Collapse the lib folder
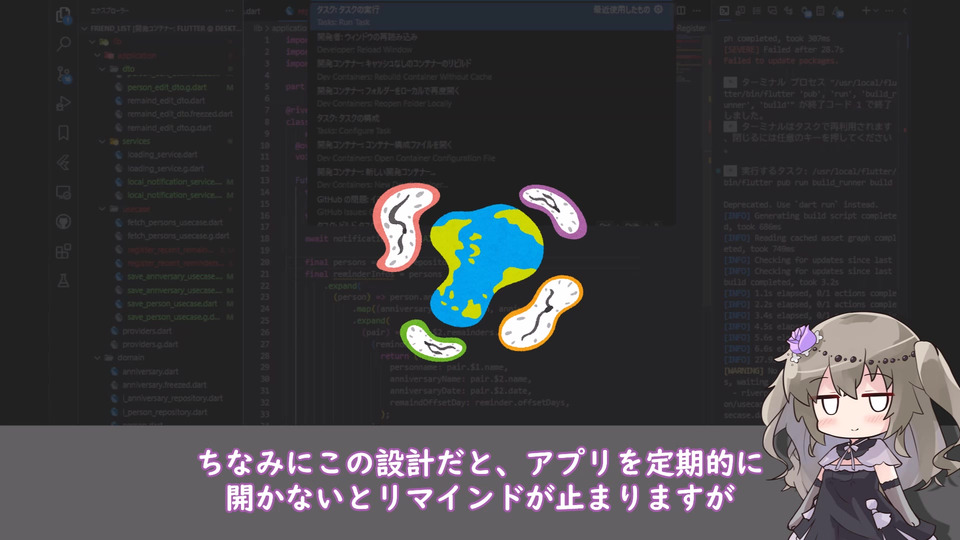 coord(92,42)
